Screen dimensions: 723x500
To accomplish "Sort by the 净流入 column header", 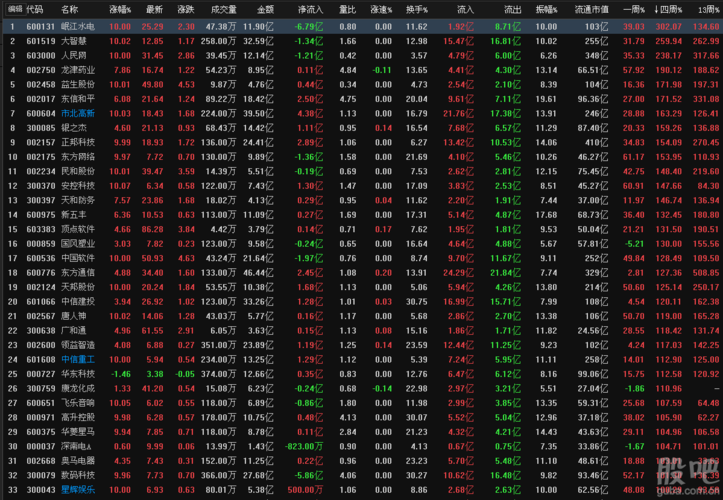I will pos(310,9).
